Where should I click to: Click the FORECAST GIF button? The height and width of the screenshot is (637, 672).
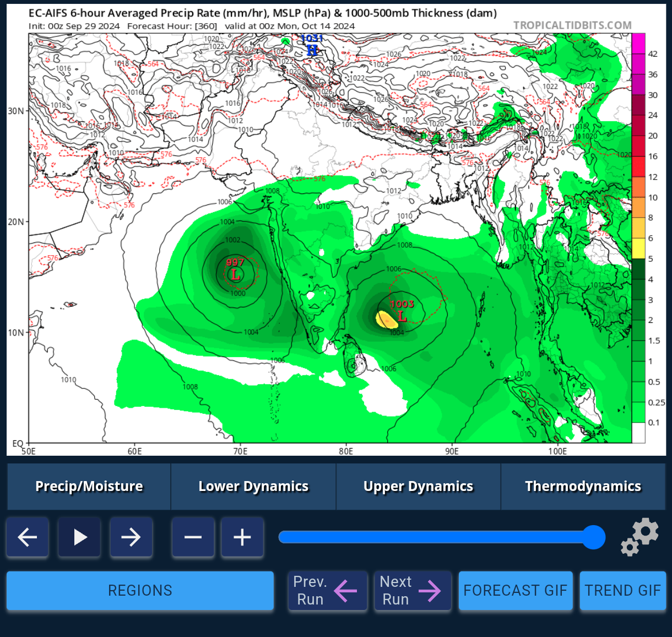click(516, 591)
